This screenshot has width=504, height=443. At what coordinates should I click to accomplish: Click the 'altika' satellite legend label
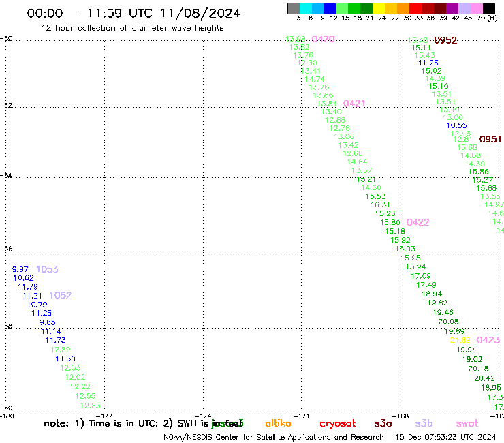tap(278, 423)
